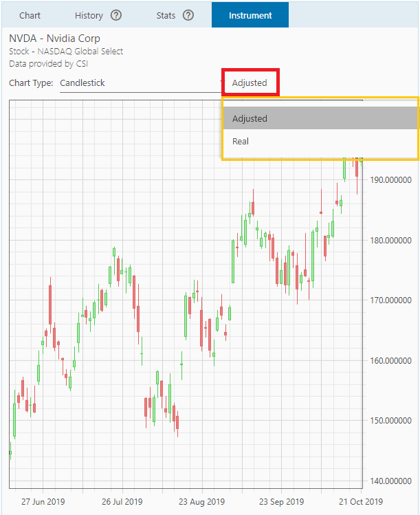Click the help icon next to Stats
Screen dimensions: 420x515
click(188, 15)
